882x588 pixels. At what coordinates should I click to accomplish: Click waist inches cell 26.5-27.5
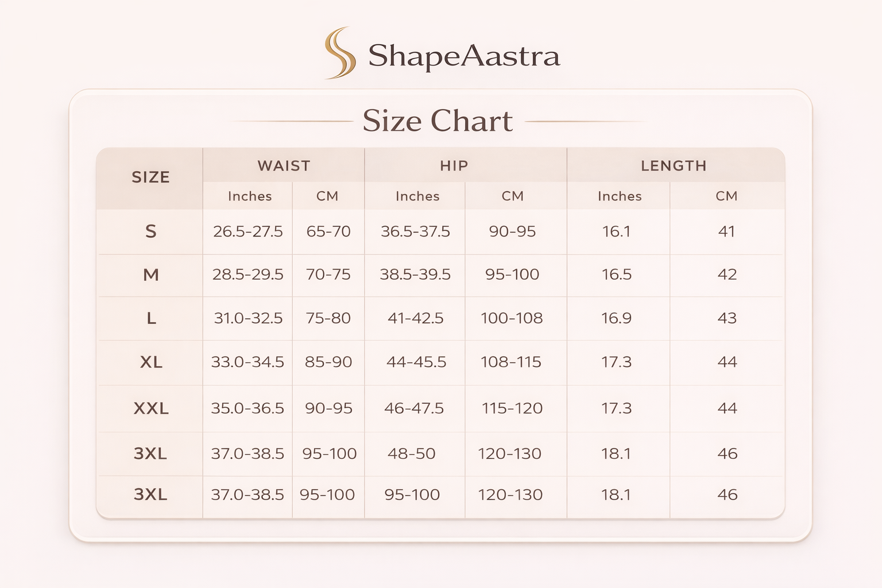coord(247,231)
